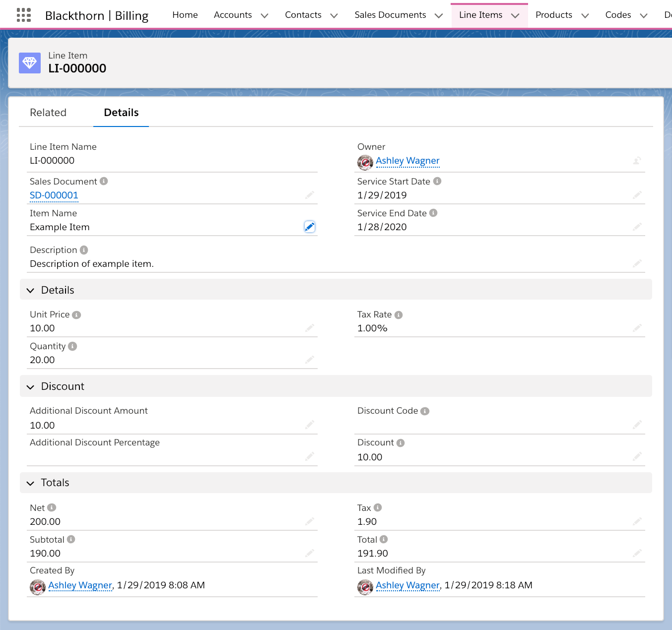Collapse the Discount section
The image size is (672, 630).
click(x=31, y=386)
